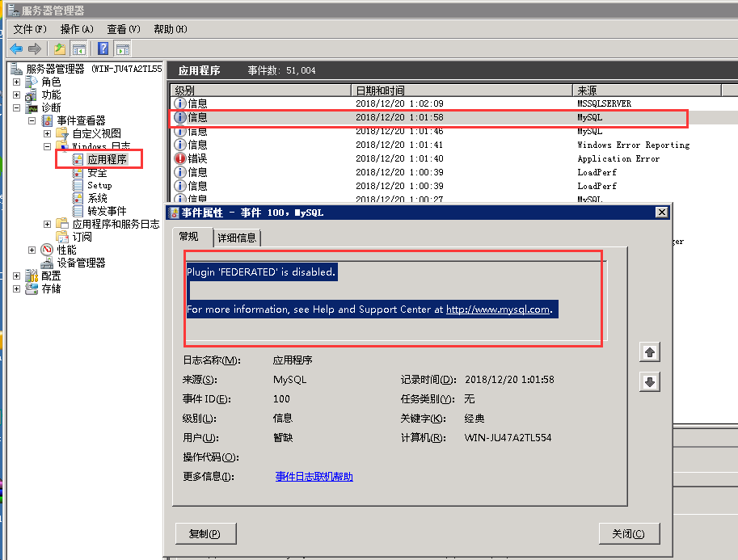Select the 转发事件 log icon
This screenshot has height=560, width=738.
[x=78, y=211]
